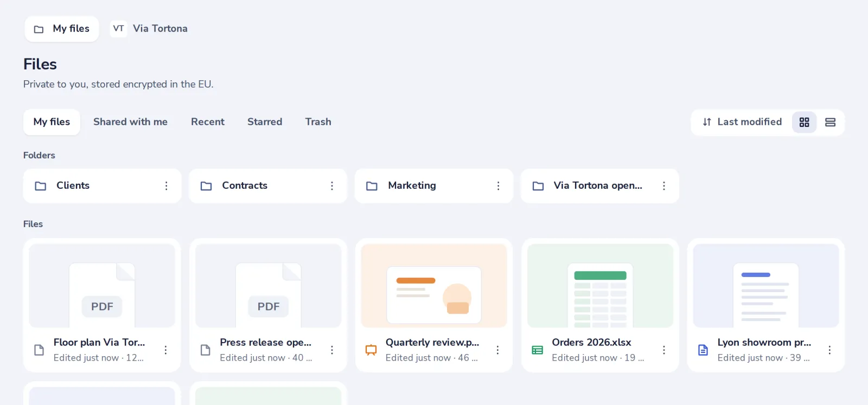Open the Via Tortona open... folder
Screen dimensions: 868x405
click(599, 186)
